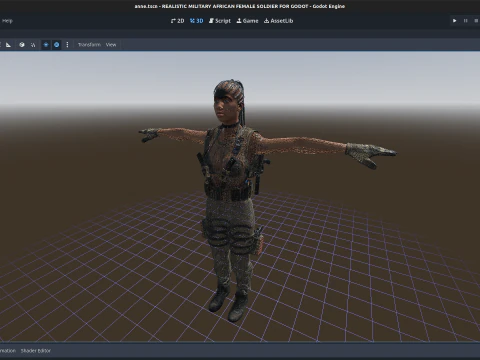480x360 pixels.
Task: Switch to the 2D workspace
Action: tap(177, 21)
